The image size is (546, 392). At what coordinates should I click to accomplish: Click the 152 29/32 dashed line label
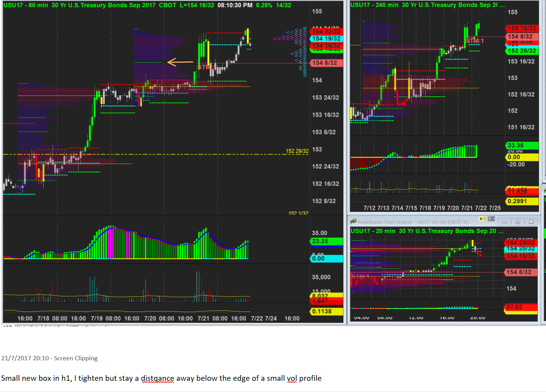[297, 151]
